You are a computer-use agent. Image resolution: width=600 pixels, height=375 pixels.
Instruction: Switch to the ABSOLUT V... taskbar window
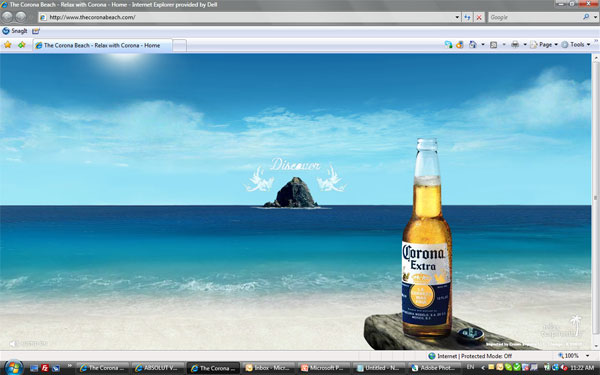[158, 368]
